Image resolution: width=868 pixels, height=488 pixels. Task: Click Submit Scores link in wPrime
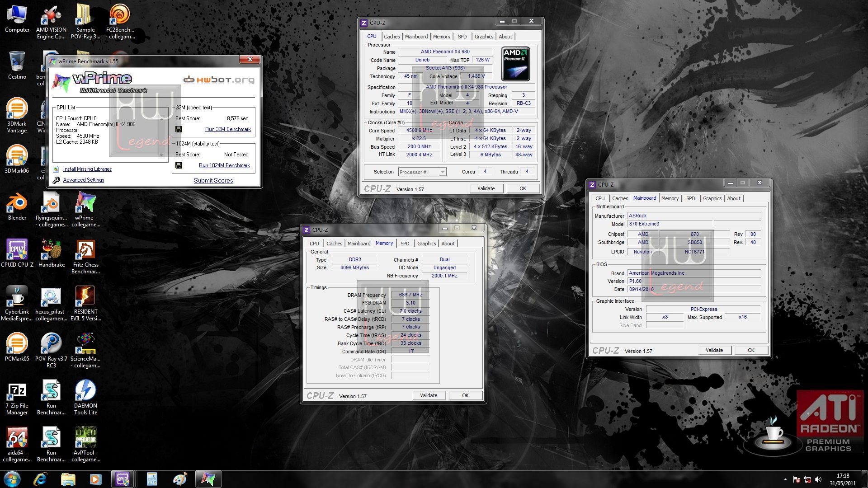[213, 180]
